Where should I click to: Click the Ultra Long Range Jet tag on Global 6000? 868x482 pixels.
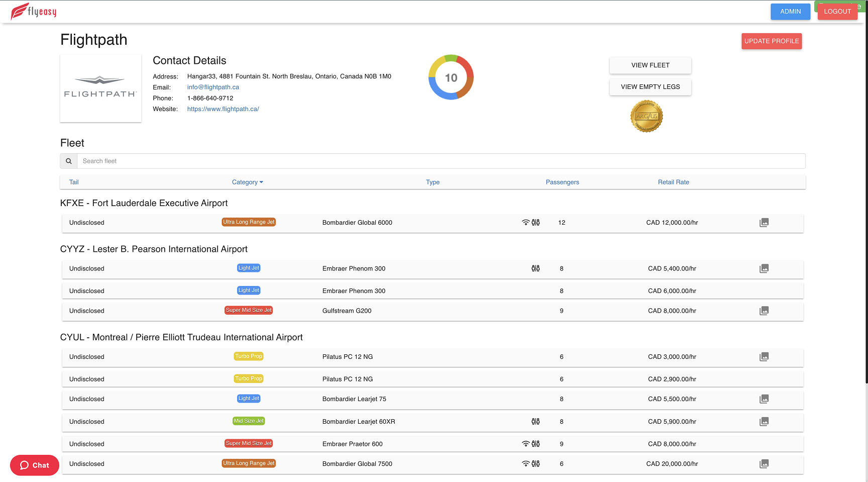(x=249, y=222)
